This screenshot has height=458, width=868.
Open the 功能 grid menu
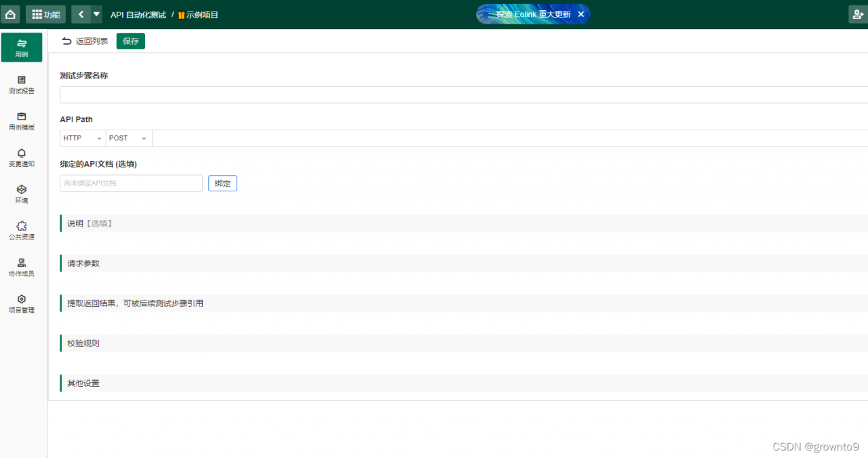tap(45, 14)
